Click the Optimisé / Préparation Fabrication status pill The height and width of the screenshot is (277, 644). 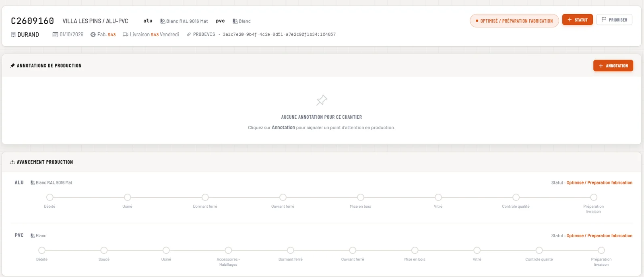coord(514,21)
